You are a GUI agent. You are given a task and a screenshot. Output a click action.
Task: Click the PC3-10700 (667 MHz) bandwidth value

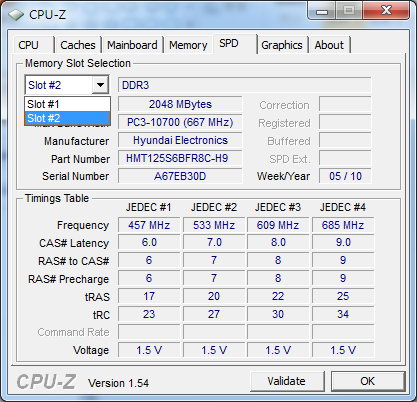(x=180, y=122)
